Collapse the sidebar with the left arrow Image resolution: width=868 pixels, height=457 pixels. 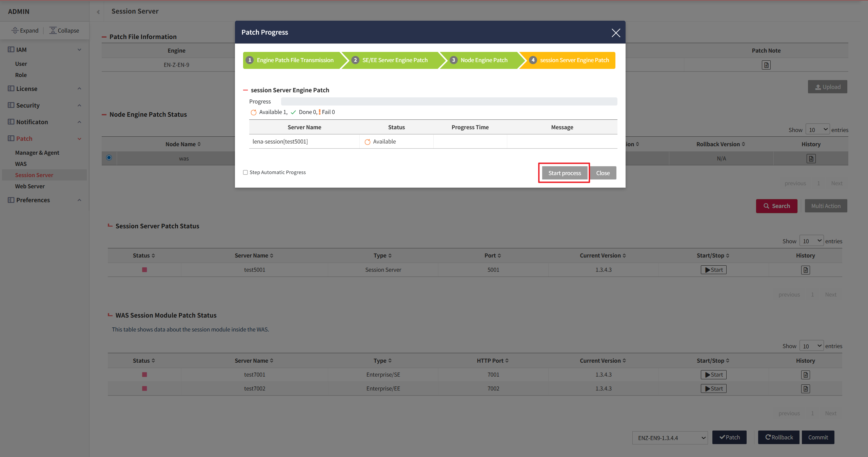tap(98, 12)
